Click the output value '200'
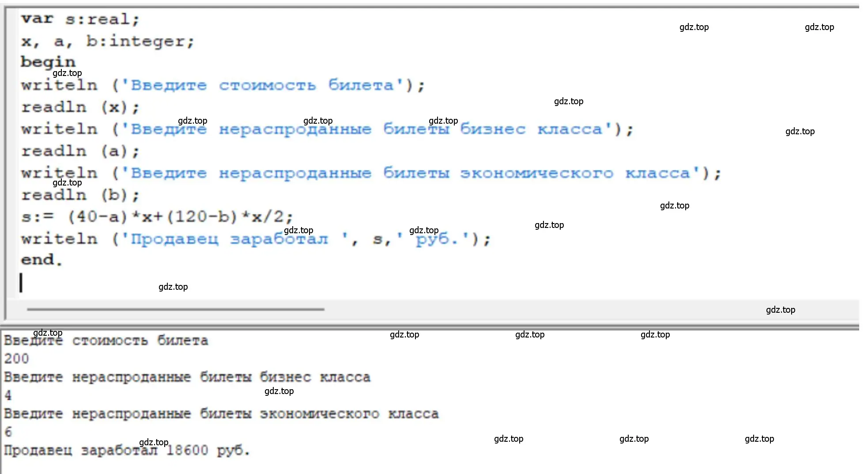Image resolution: width=868 pixels, height=474 pixels. coord(16,359)
